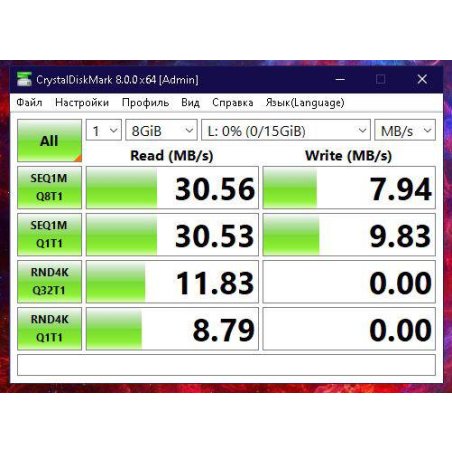Select the 8.79 random read result
This screenshot has height=452, width=452.
172,329
